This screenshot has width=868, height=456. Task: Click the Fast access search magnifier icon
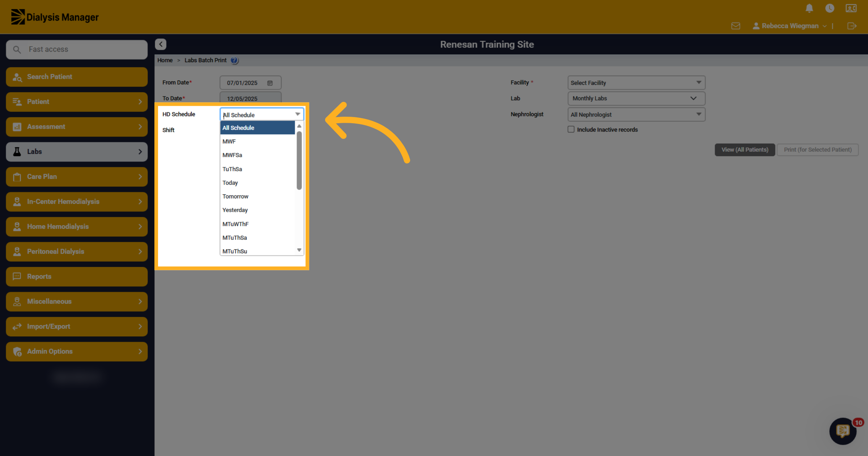17,50
